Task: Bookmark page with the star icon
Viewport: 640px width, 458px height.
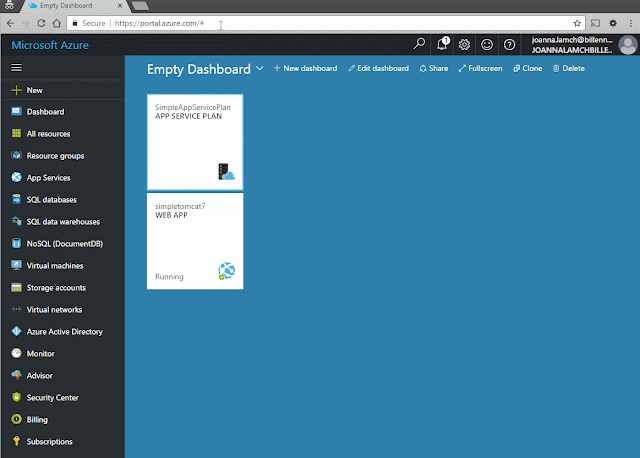Action: (x=577, y=23)
